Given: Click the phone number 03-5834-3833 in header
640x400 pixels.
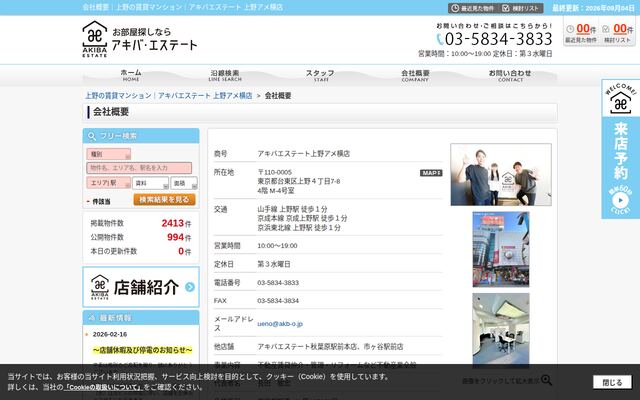Looking at the screenshot, I should (x=498, y=39).
